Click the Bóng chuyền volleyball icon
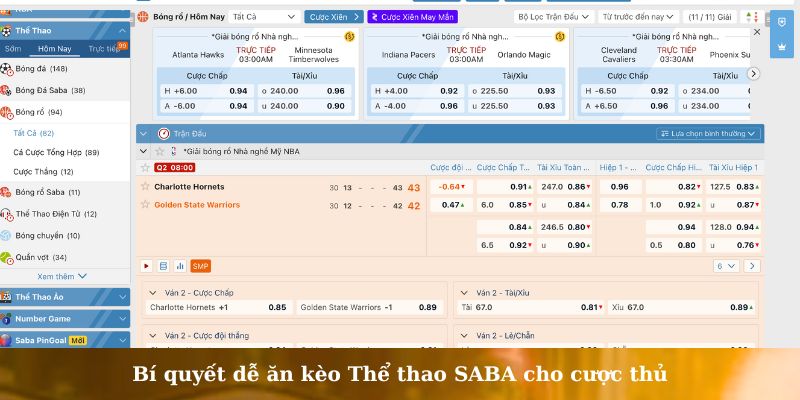This screenshot has height=400, width=800. pos(6,236)
